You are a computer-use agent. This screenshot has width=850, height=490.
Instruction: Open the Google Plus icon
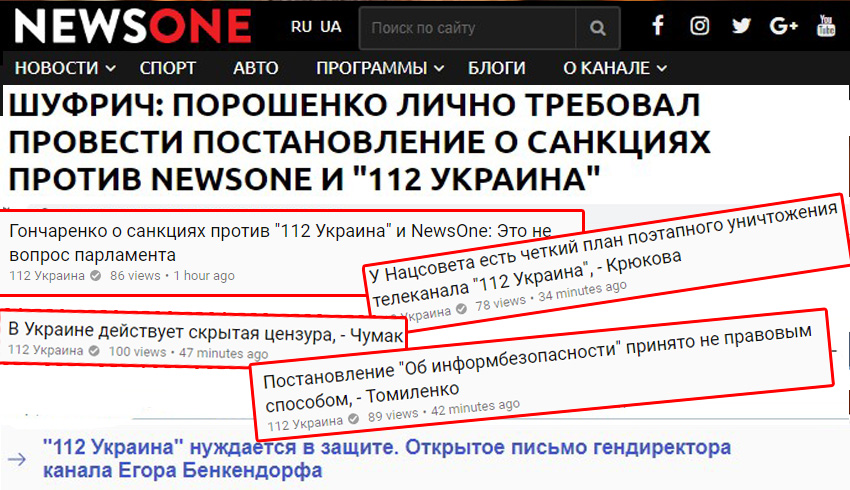pos(784,27)
